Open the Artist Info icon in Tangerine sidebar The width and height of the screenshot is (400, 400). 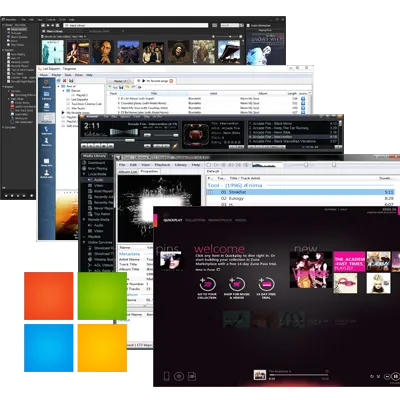tap(46, 174)
